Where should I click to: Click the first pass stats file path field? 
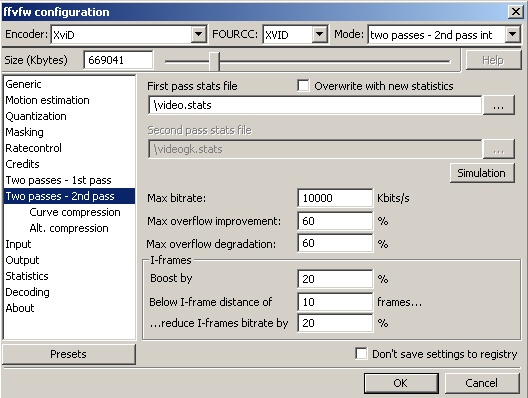315,105
